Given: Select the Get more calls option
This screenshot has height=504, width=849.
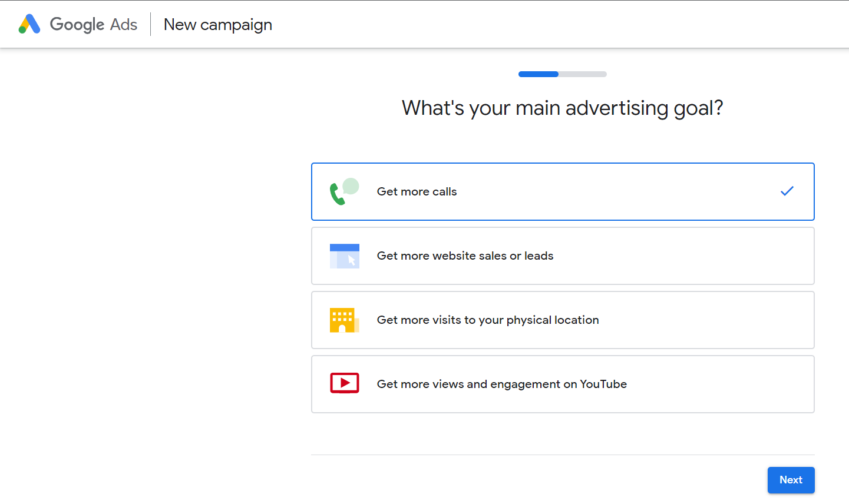Looking at the screenshot, I should [x=417, y=192].
